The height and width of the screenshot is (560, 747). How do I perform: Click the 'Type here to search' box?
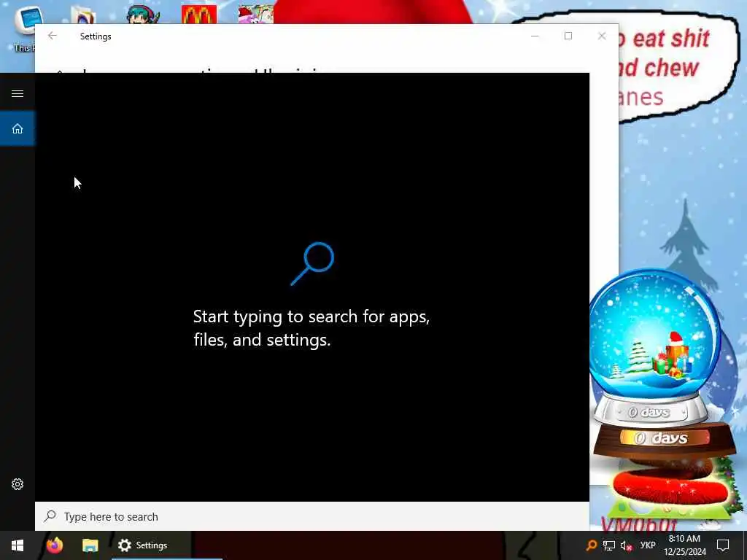click(312, 517)
